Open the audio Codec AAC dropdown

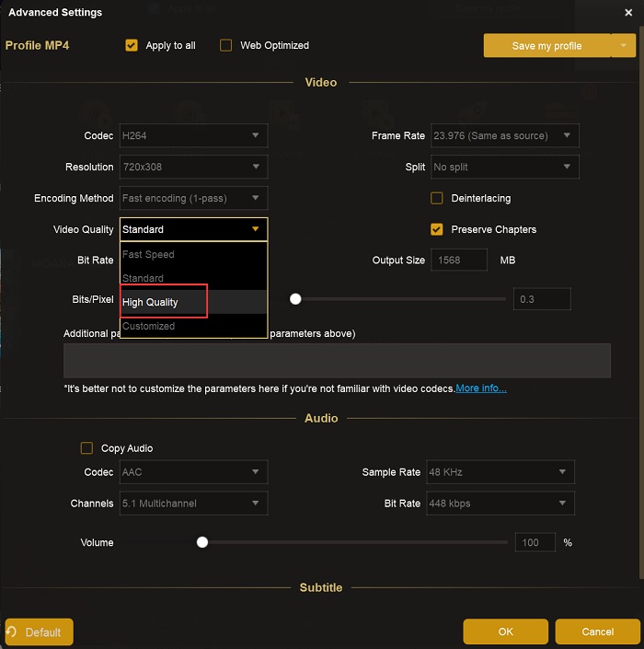coord(193,472)
